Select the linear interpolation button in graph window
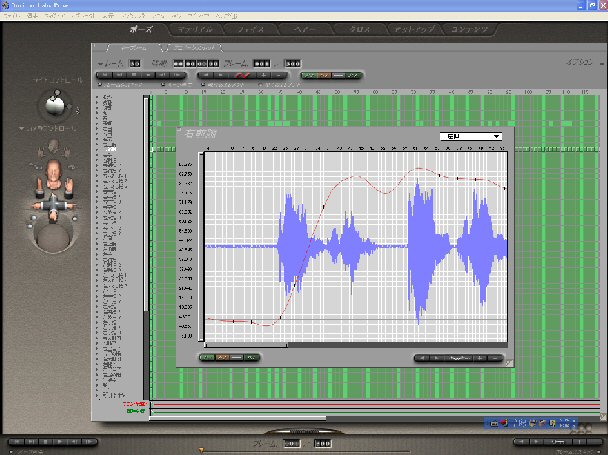 coord(223,356)
